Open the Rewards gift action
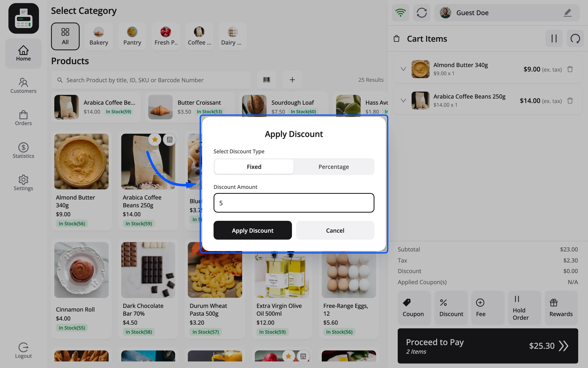The image size is (588, 368). click(x=561, y=308)
